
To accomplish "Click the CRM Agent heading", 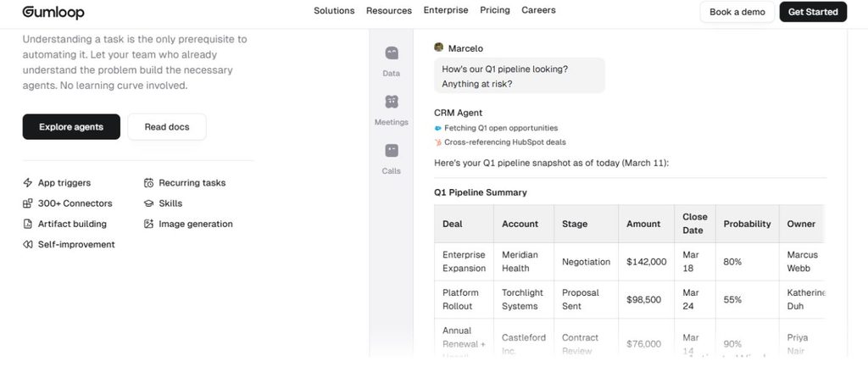I will (x=458, y=113).
